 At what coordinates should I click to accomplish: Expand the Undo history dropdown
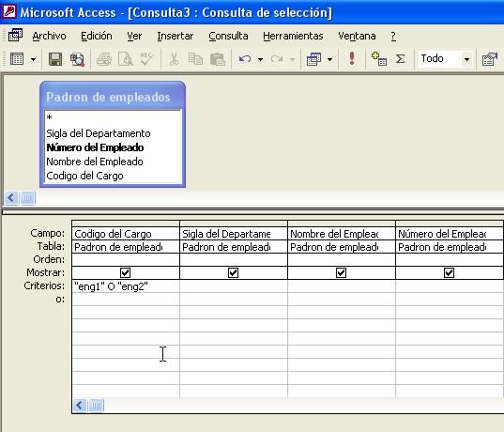click(260, 59)
